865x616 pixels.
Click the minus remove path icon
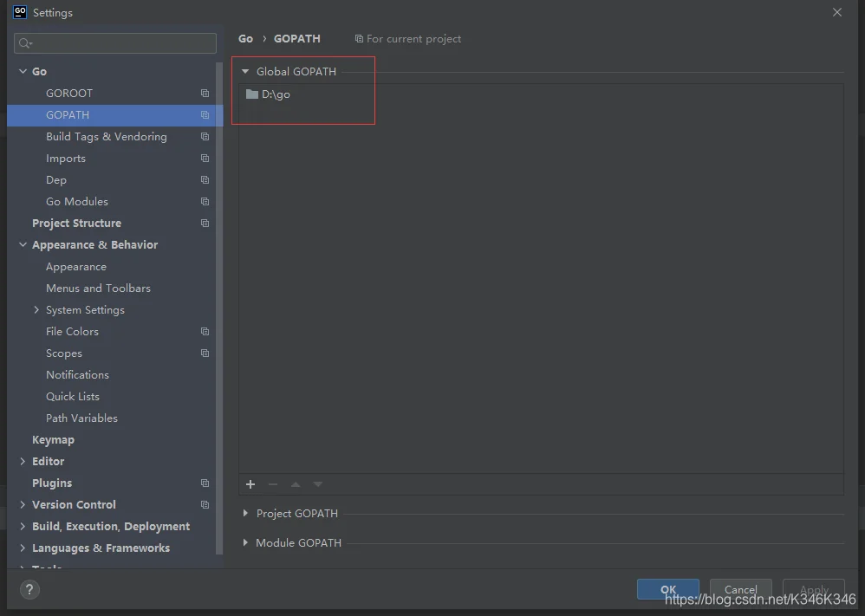tap(272, 484)
